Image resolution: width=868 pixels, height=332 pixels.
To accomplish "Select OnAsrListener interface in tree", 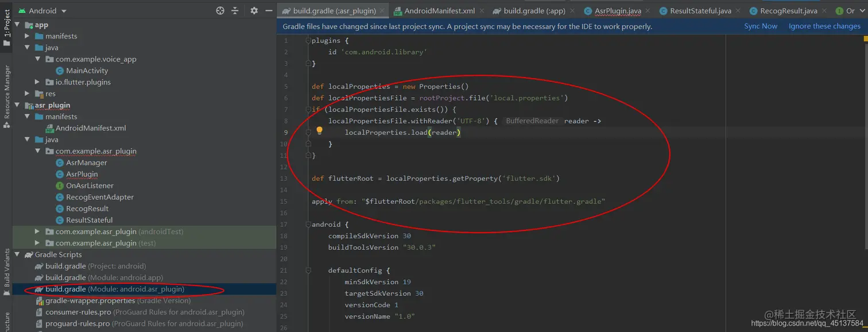I will (90, 186).
